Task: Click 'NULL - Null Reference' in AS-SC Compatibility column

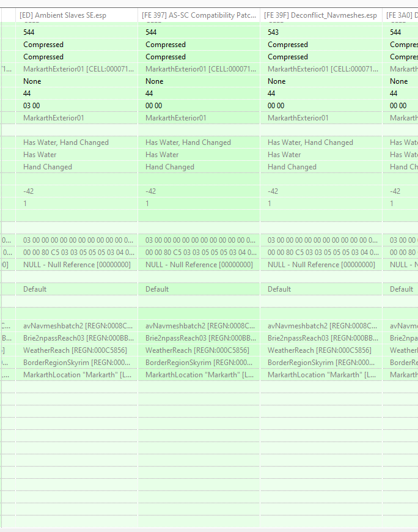Action: coord(199,265)
